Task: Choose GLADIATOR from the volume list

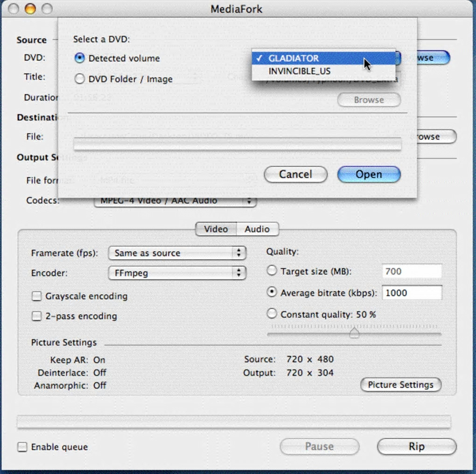Action: 323,58
